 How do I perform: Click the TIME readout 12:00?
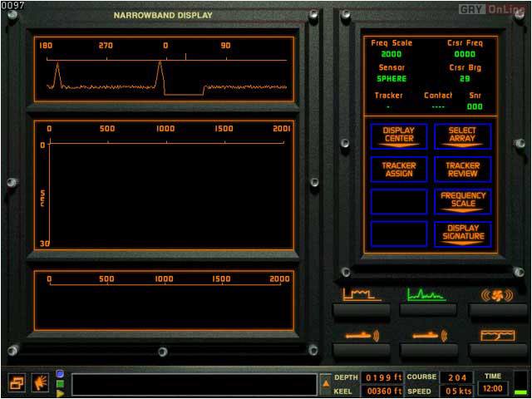pos(493,388)
